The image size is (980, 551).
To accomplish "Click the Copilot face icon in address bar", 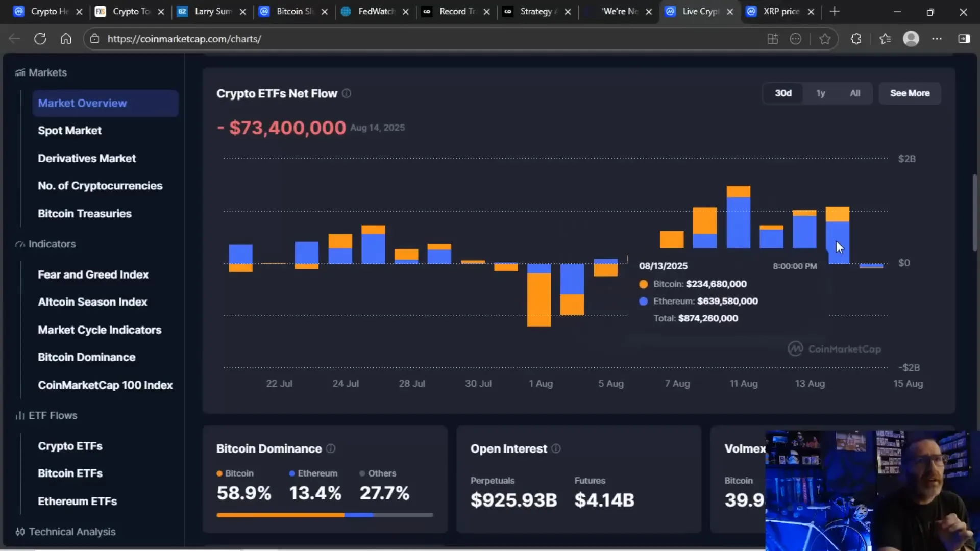I will (x=796, y=39).
